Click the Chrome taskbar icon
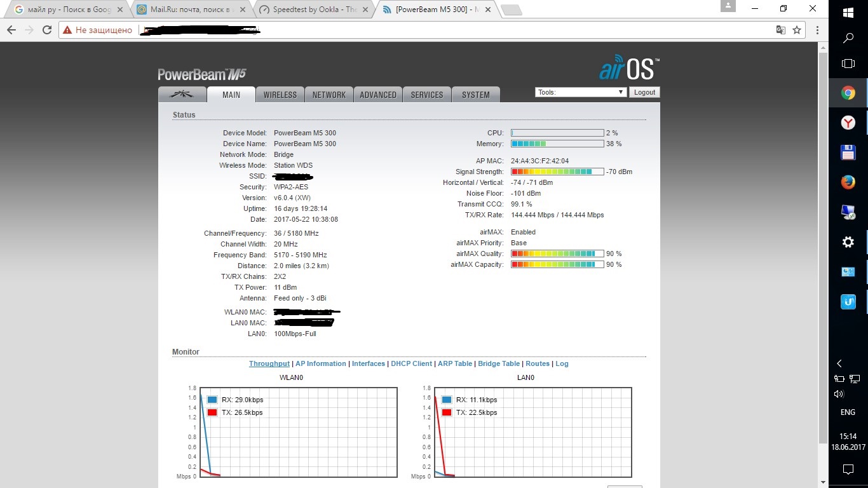This screenshot has width=868, height=488. click(848, 93)
